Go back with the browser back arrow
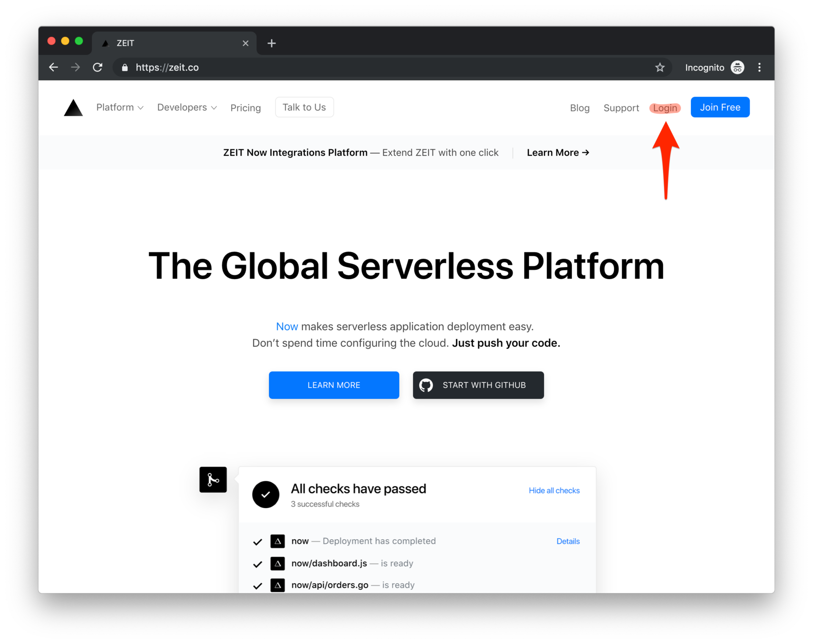This screenshot has width=813, height=644. [53, 67]
